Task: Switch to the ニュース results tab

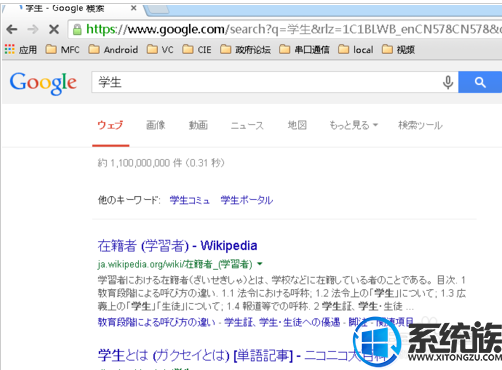Action: pyautogui.click(x=247, y=125)
